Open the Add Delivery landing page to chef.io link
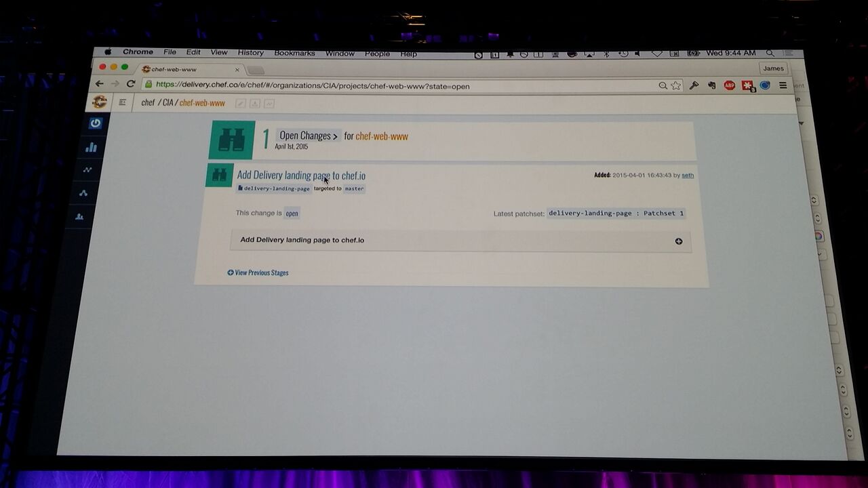 301,176
